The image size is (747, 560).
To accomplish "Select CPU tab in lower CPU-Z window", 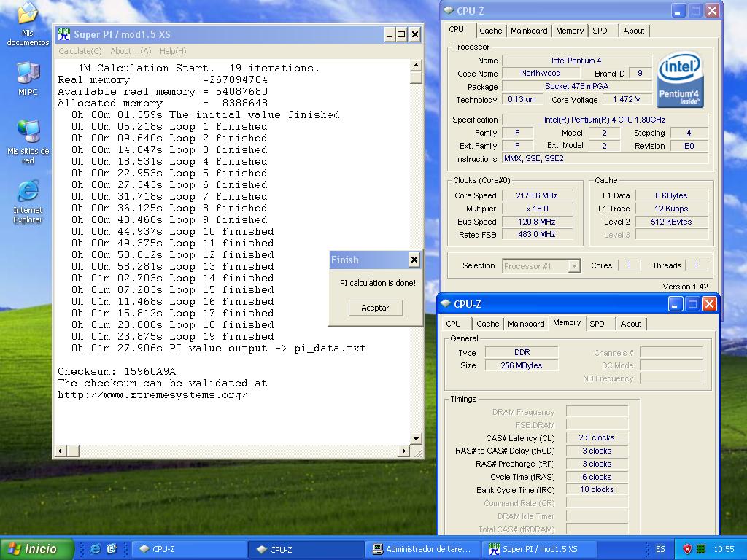I will click(454, 324).
